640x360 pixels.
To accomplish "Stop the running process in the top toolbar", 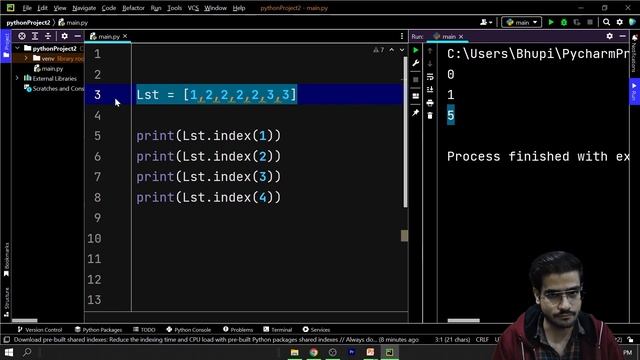I will [x=590, y=22].
